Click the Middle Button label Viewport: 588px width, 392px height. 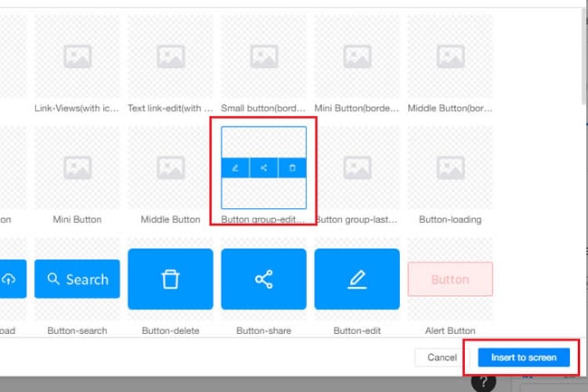(x=171, y=219)
